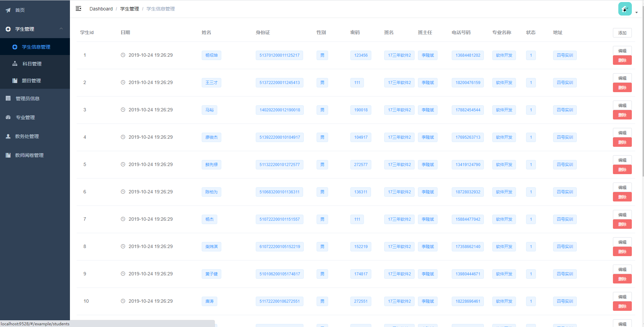Click the name tag 王三才
The width and height of the screenshot is (644, 327).
click(212, 83)
